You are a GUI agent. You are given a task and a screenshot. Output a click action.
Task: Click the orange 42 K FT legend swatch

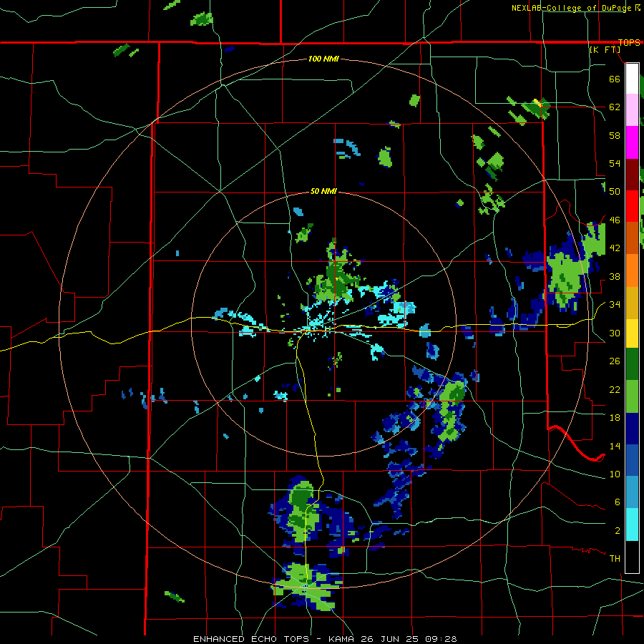pos(632,270)
